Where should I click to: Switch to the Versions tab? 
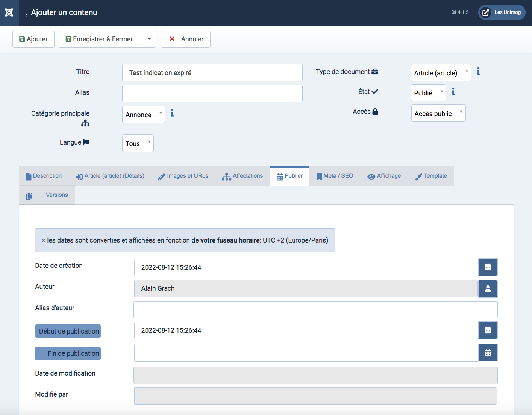47,195
